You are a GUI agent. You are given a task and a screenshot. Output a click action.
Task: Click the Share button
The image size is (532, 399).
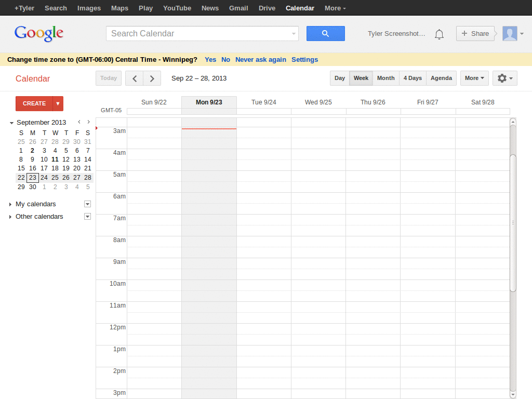(475, 34)
